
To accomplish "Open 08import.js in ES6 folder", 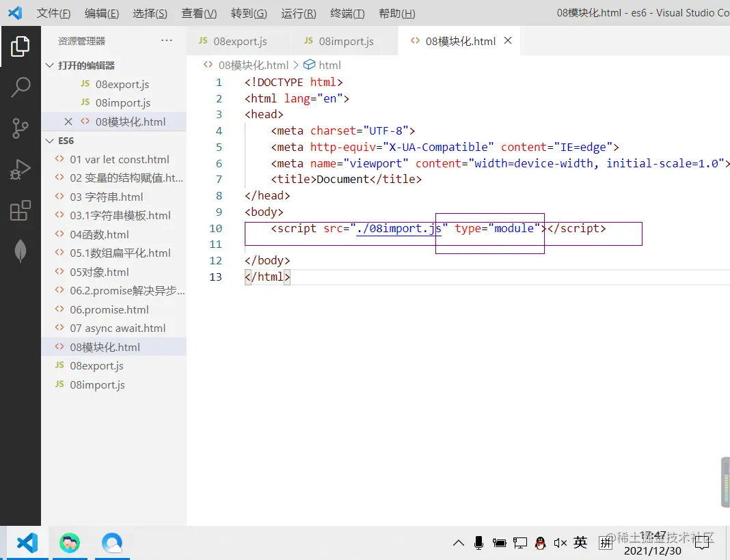I will coord(114,384).
